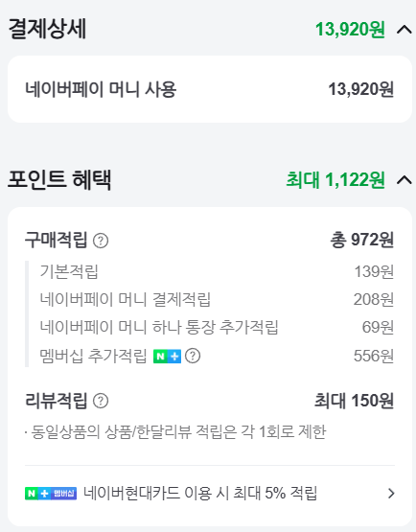The height and width of the screenshot is (532, 416).
Task: Select the 하나 통장 추가적립 row
Action: (217, 327)
